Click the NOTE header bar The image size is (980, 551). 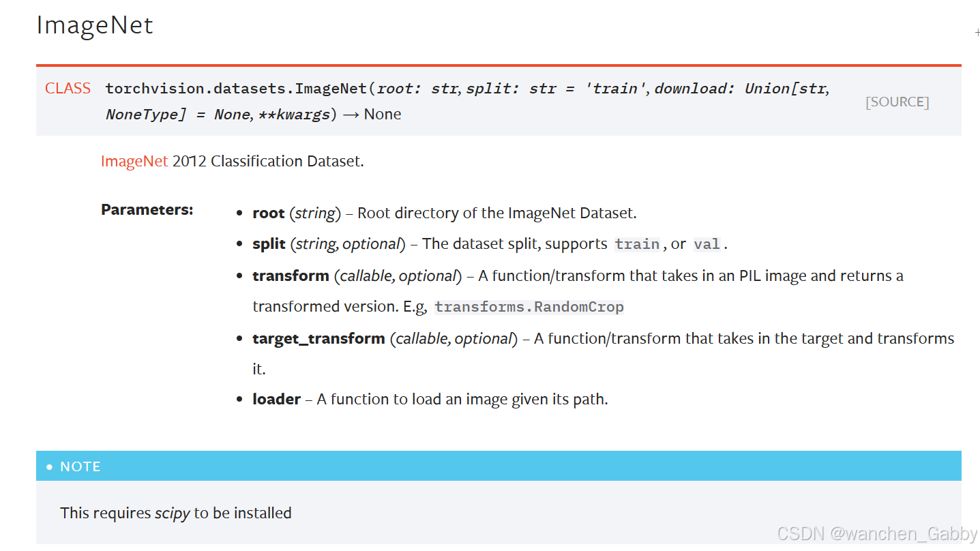coord(499,466)
